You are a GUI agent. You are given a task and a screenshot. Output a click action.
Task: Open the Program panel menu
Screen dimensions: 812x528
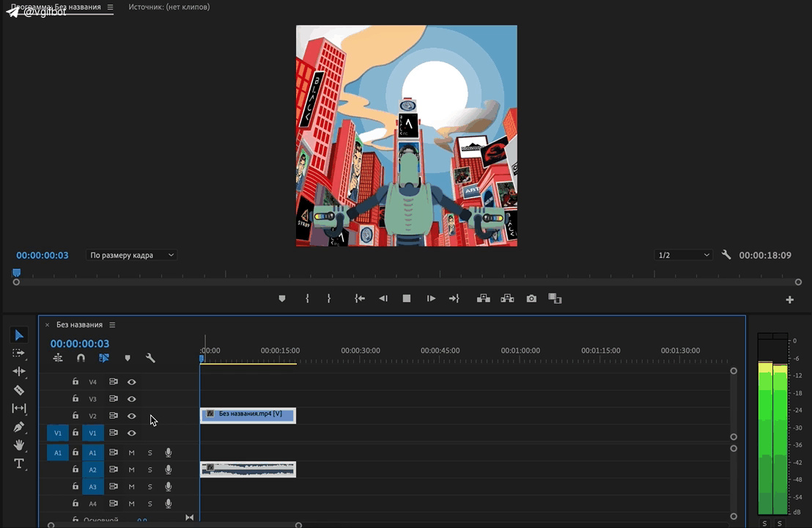point(111,7)
